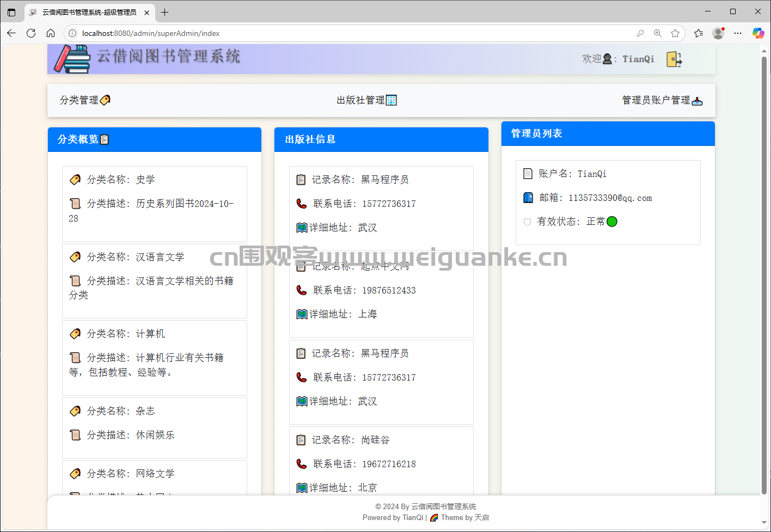Click the browser refresh button
Image resolution: width=771 pixels, height=532 pixels.
tap(31, 33)
